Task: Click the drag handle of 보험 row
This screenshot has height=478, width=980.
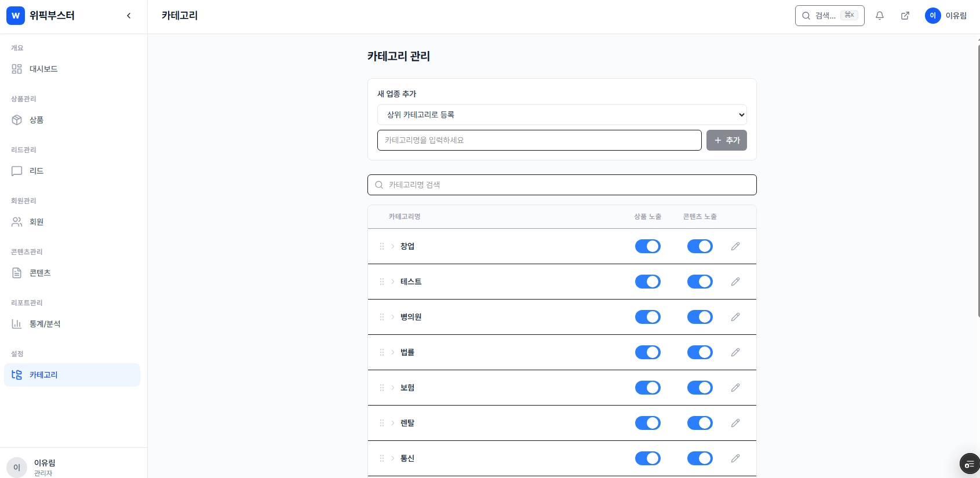Action: click(382, 388)
